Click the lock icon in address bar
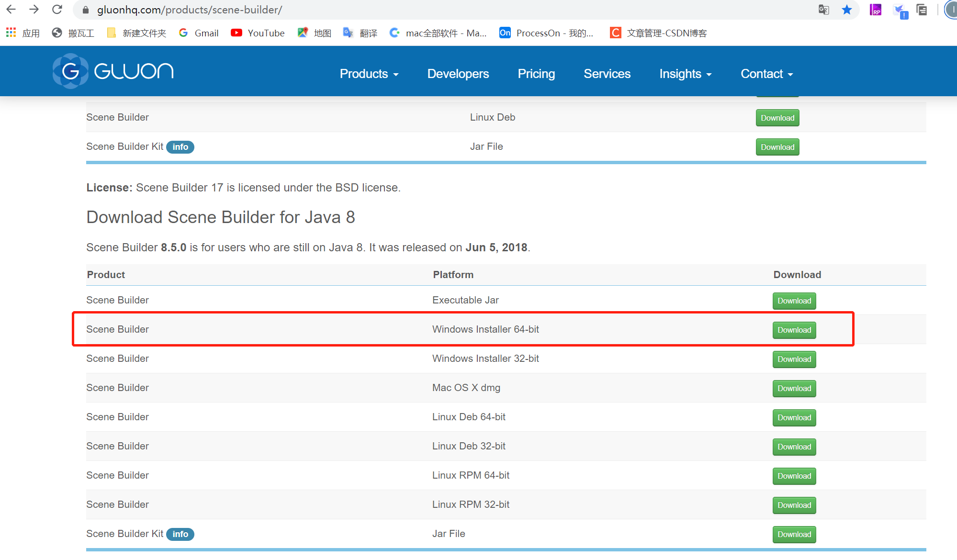Screen dimensions: 957x560 (x=86, y=10)
